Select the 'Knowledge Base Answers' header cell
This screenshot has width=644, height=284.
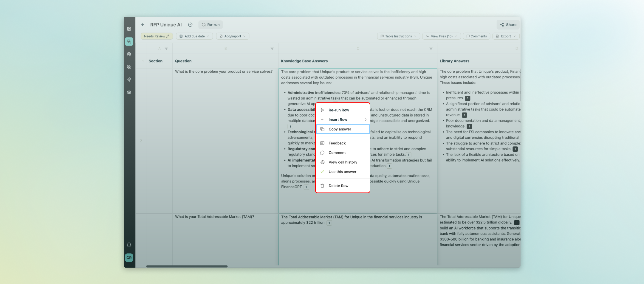pyautogui.click(x=358, y=61)
